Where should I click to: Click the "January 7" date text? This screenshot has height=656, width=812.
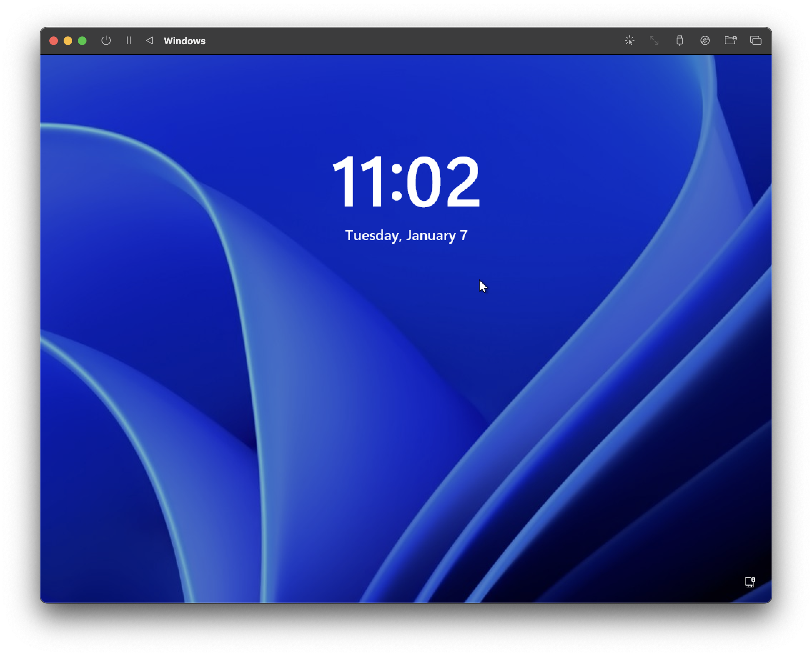[x=437, y=235]
